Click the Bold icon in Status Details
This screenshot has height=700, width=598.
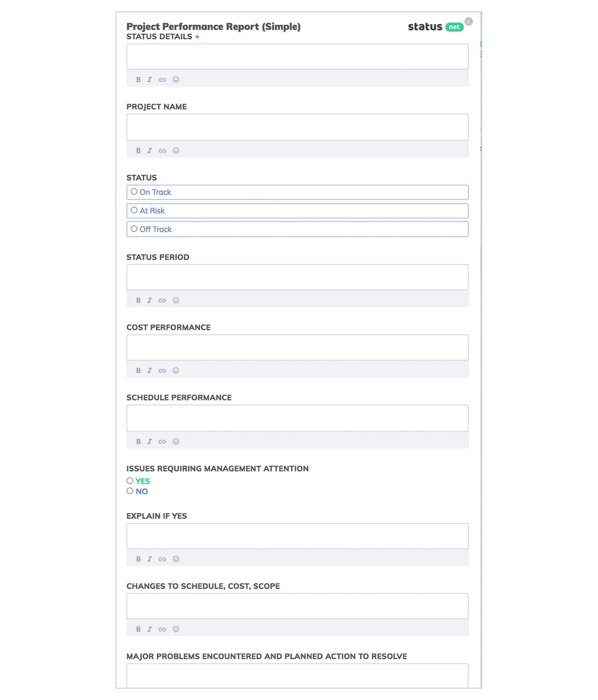coord(138,79)
